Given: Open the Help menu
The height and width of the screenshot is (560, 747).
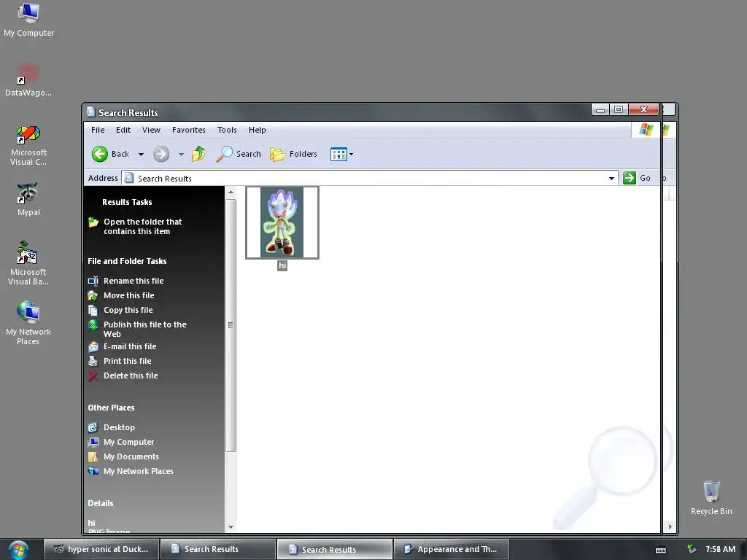Looking at the screenshot, I should pyautogui.click(x=258, y=130).
